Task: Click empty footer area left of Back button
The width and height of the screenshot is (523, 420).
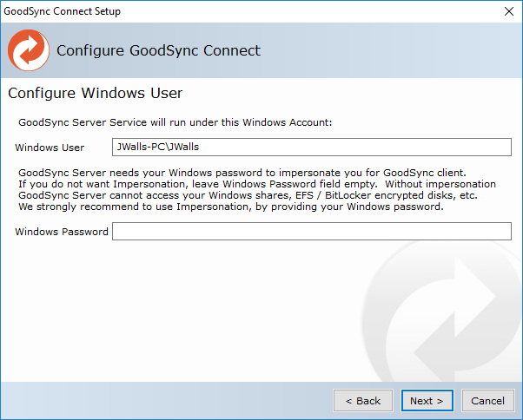Action: tap(165, 400)
